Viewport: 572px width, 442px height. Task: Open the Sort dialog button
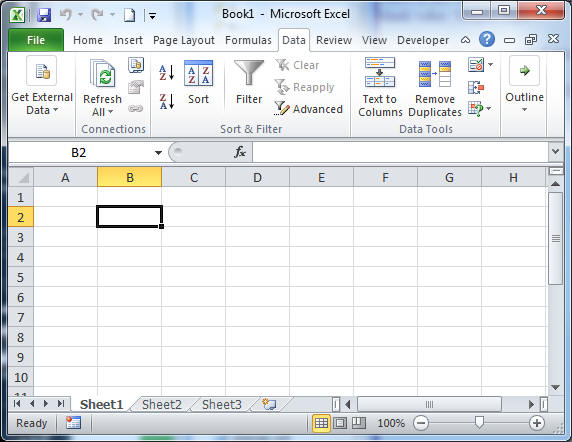click(198, 82)
